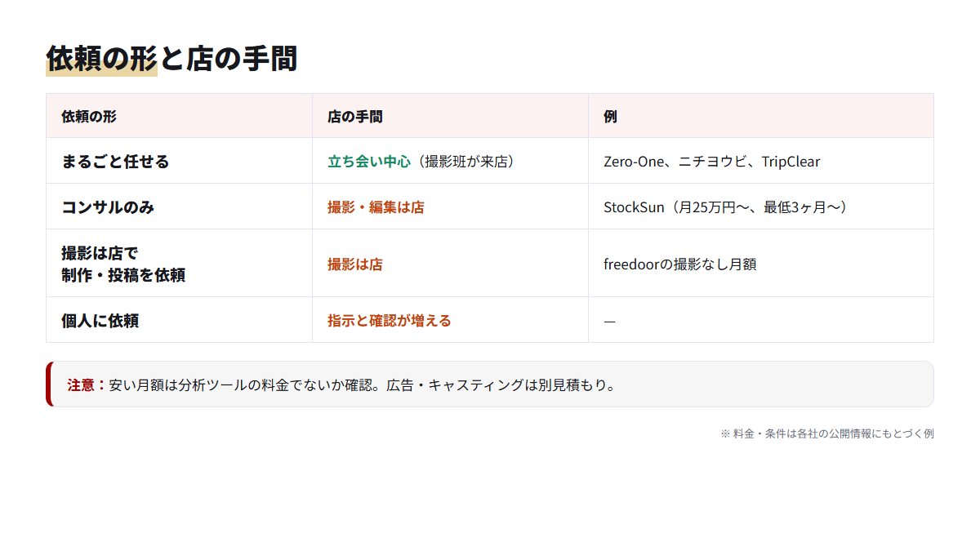
Task: Select the 例 column header
Action: click(760, 116)
